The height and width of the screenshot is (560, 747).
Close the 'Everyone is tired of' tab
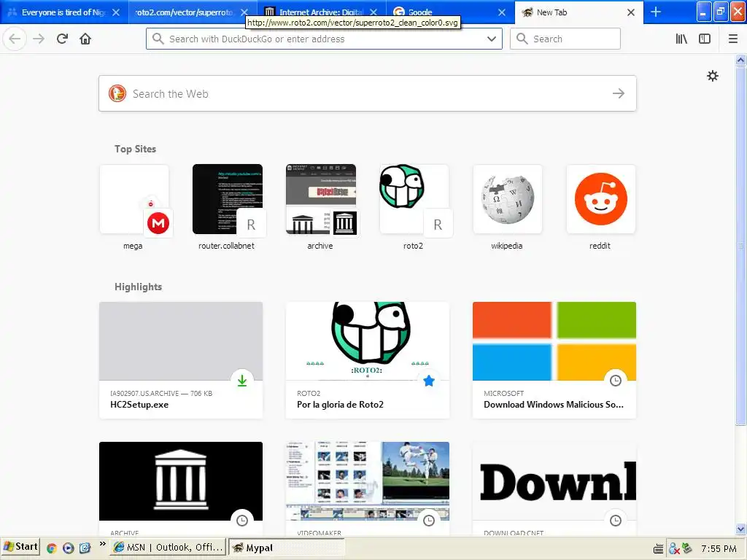pos(116,12)
